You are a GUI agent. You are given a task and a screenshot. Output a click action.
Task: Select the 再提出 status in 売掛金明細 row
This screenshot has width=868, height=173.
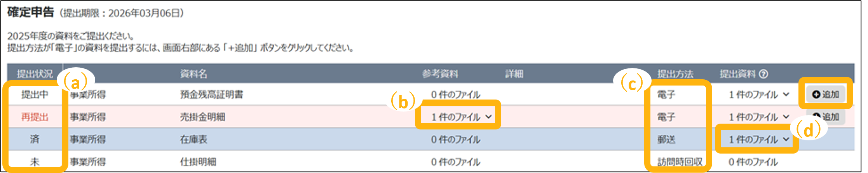coord(35,117)
